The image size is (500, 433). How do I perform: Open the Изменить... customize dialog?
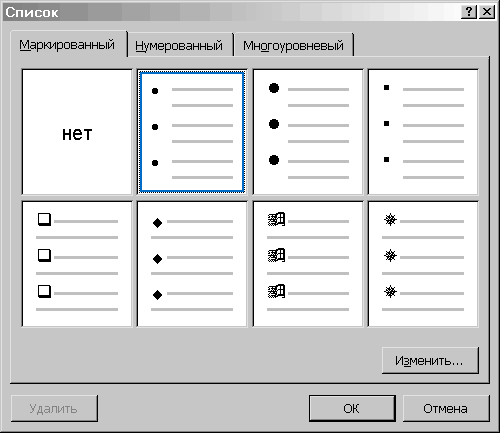430,361
